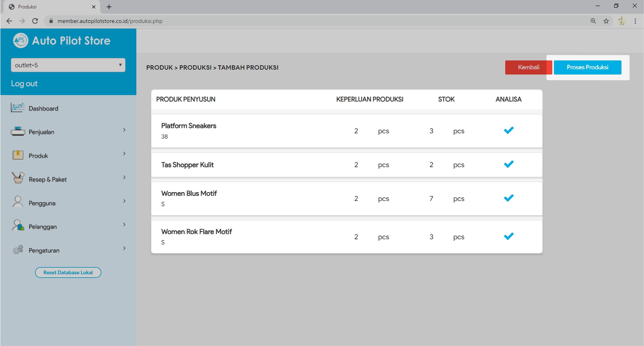Expand the Penjualan submenu chevron
This screenshot has width=644, height=346.
point(124,130)
